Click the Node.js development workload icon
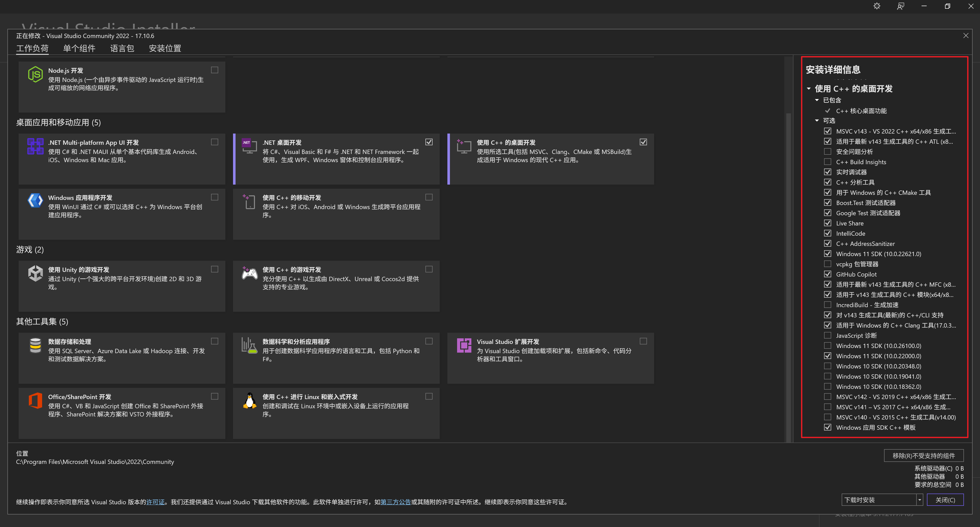This screenshot has height=527, width=980. click(35, 74)
